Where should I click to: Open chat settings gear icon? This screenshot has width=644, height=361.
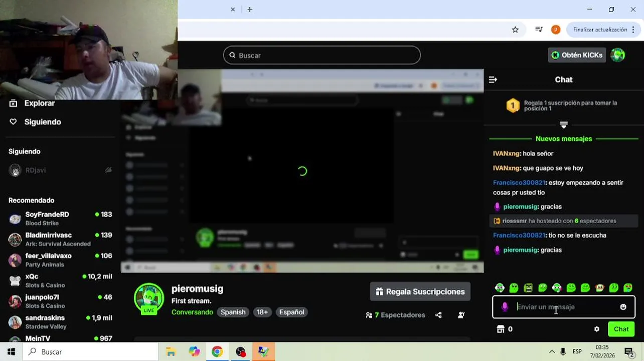[597, 329]
